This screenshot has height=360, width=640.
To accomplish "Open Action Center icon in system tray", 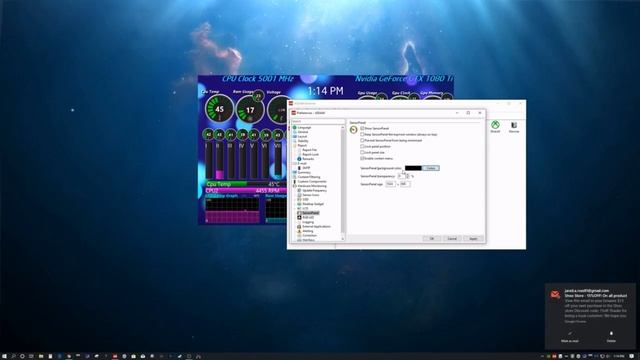I will 632,356.
